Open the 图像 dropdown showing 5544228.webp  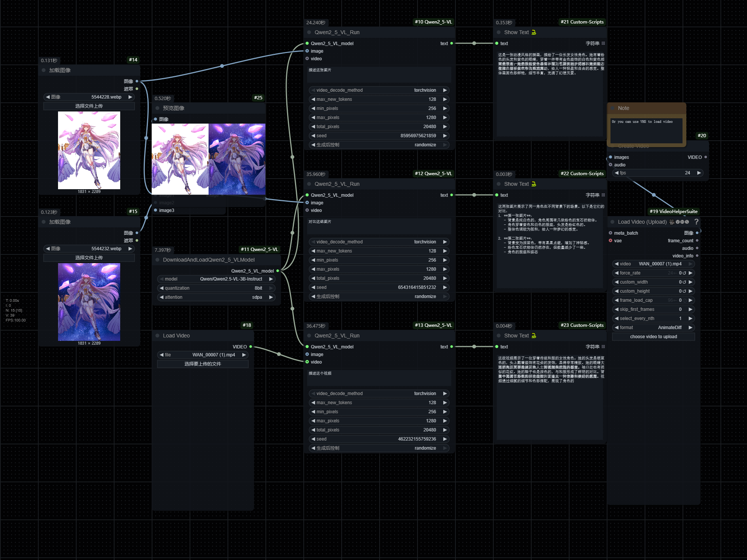[89, 97]
